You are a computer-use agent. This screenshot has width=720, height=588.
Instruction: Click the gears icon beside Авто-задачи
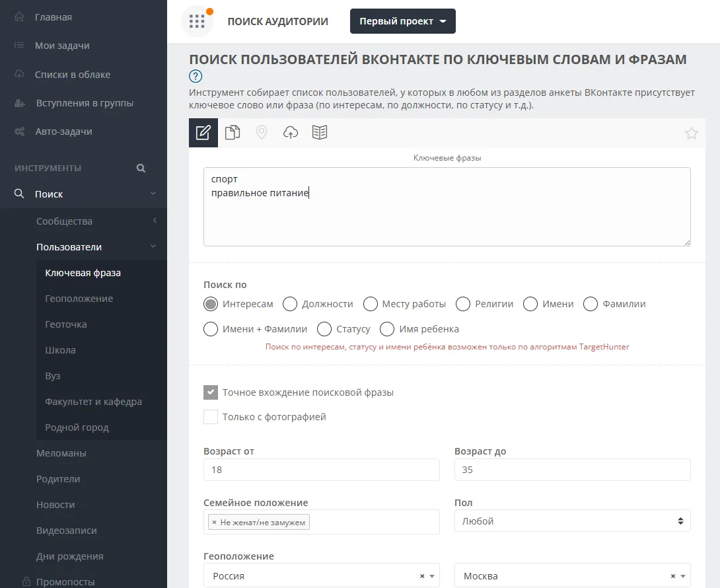20,131
